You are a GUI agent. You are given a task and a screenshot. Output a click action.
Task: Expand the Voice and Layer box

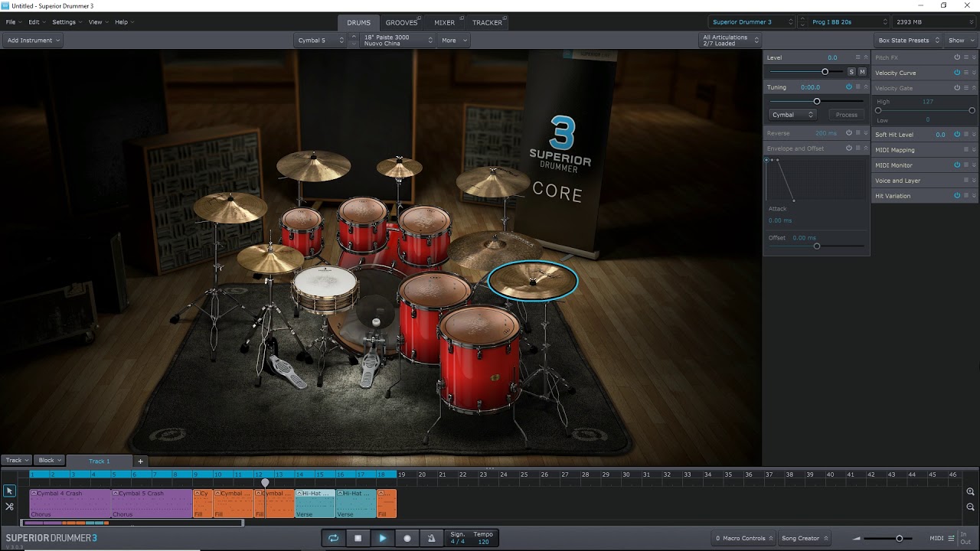coord(975,181)
